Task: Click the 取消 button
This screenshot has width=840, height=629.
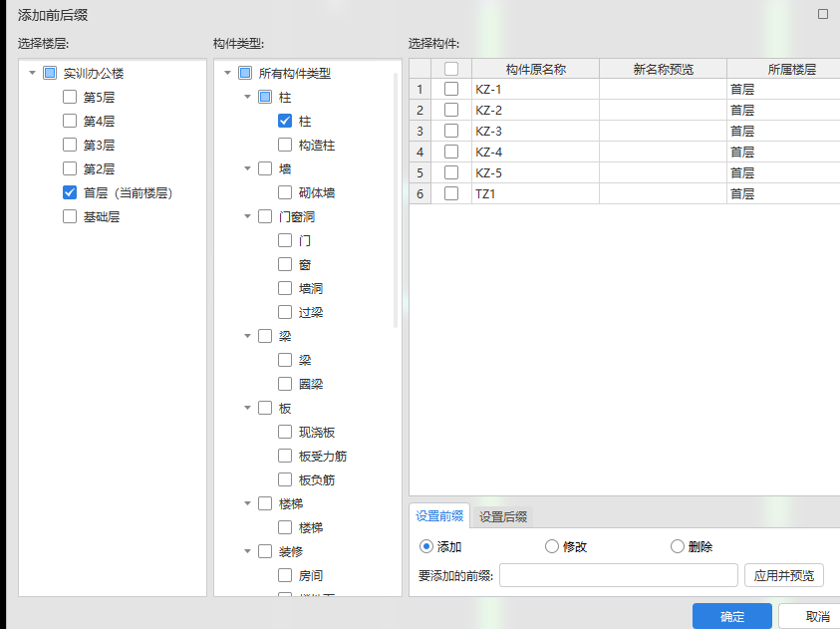Action: [x=809, y=616]
